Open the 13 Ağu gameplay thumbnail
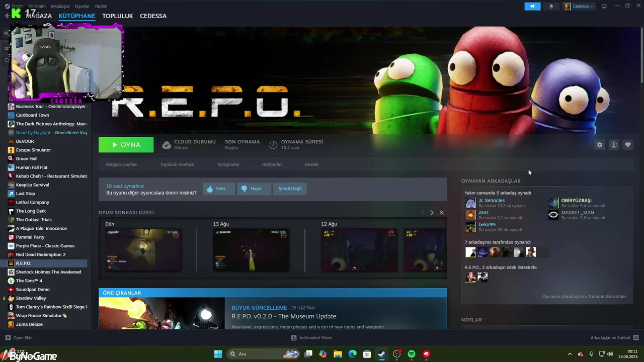The height and width of the screenshot is (362, 644). tap(251, 250)
